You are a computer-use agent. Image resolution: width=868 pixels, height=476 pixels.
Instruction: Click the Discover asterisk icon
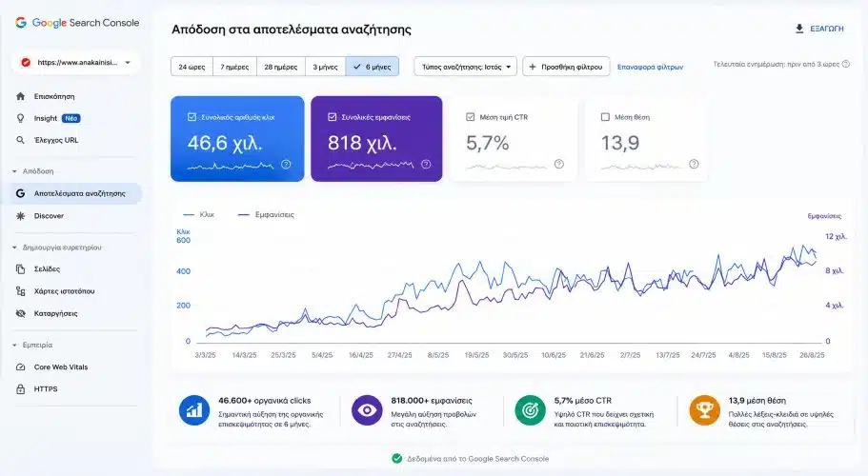[x=20, y=215]
